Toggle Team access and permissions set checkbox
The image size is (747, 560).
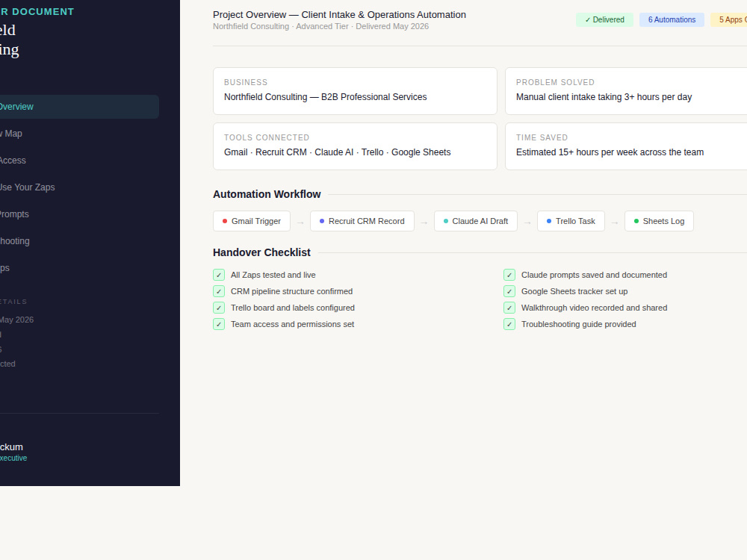219,324
